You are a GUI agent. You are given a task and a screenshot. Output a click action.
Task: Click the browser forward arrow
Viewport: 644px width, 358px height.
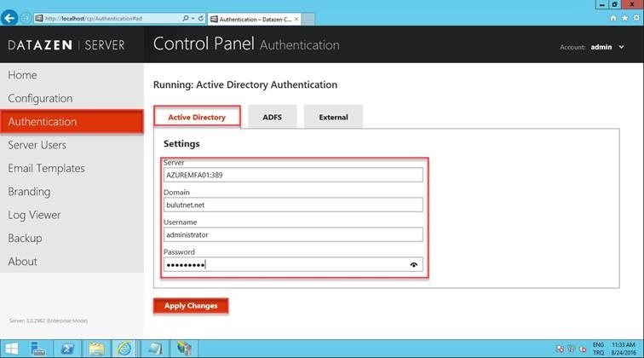coord(26,19)
